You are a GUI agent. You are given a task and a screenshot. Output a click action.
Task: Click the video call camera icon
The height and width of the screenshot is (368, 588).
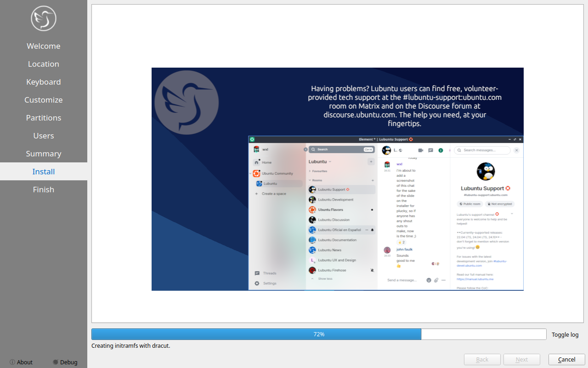tap(420, 150)
